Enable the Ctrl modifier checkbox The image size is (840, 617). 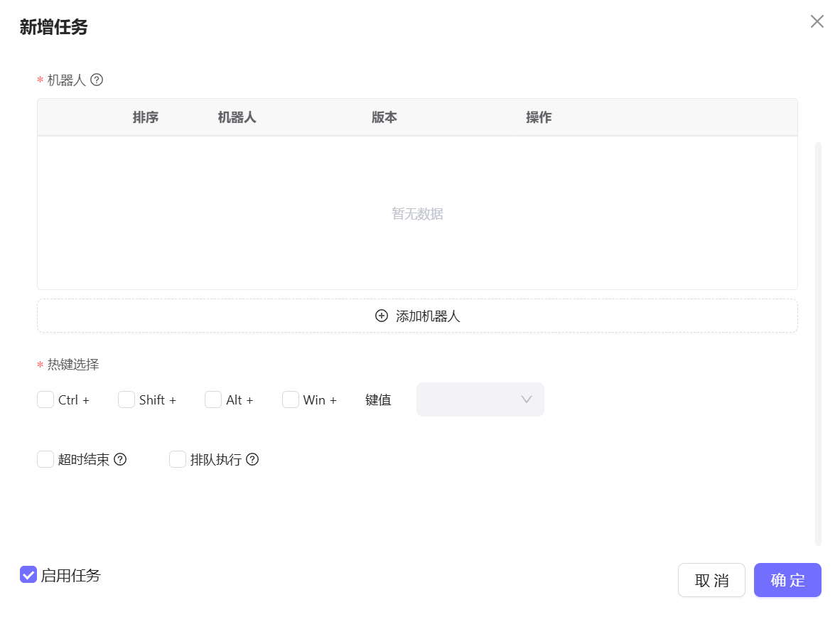point(45,399)
